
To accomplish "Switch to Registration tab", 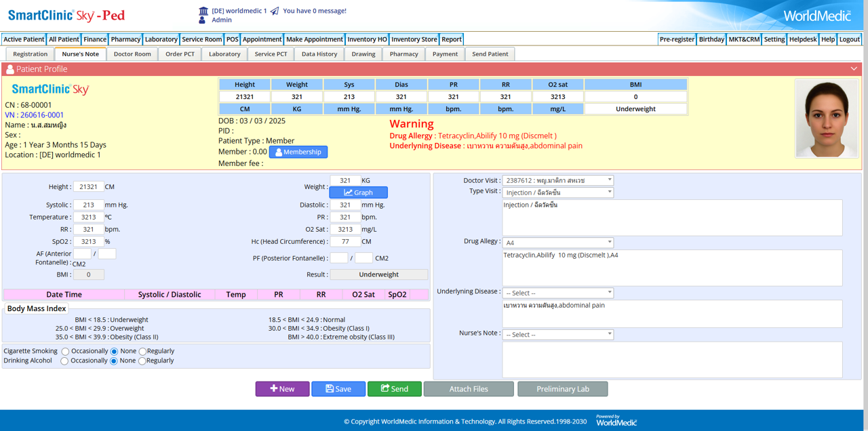I will [x=31, y=54].
